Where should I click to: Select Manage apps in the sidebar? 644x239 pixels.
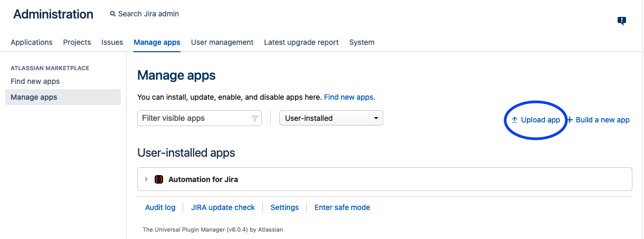pyautogui.click(x=63, y=97)
